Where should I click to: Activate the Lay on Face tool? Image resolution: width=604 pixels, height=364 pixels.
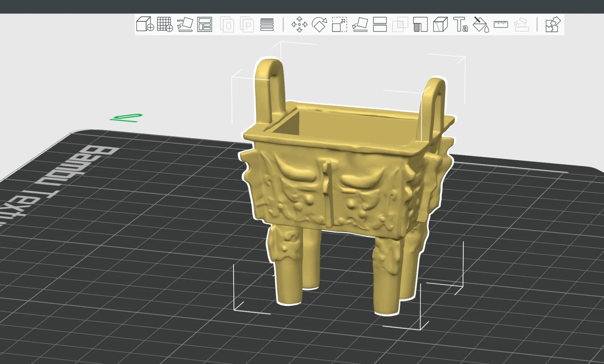360,24
